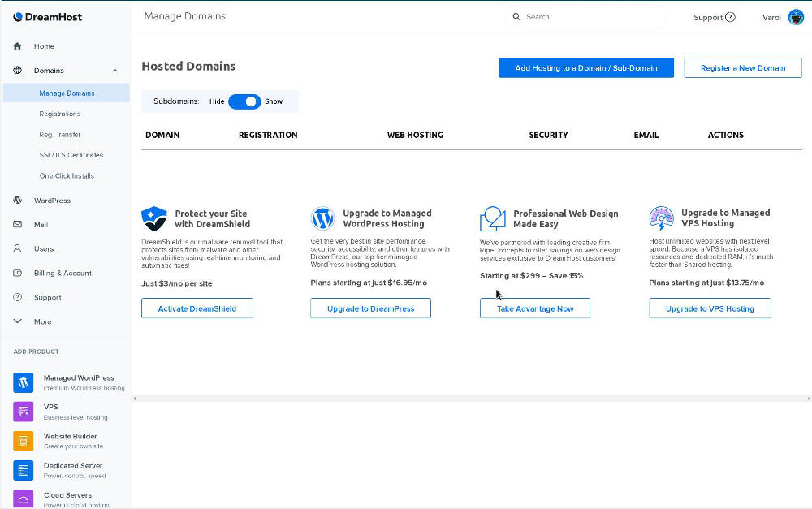Click the horizontal scrollbar track

point(471,399)
